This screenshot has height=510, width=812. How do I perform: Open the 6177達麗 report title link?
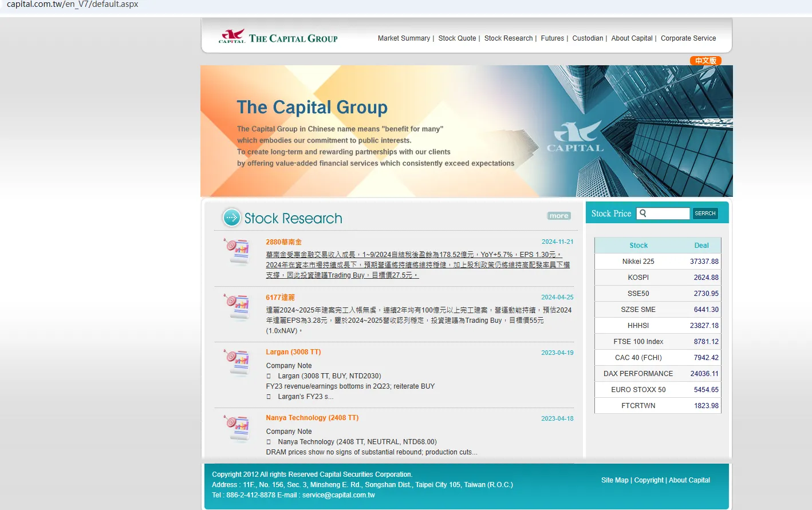click(280, 298)
